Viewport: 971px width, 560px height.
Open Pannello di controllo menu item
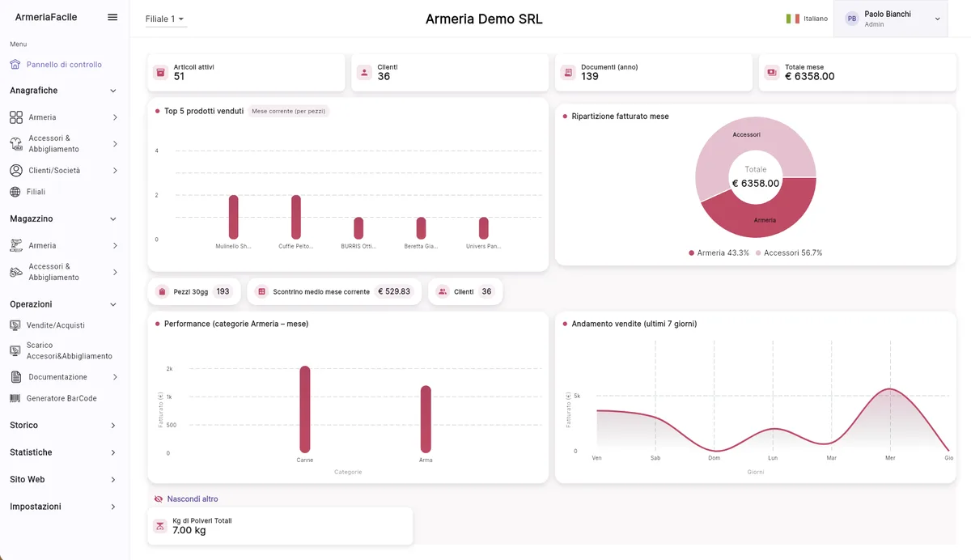click(x=64, y=64)
